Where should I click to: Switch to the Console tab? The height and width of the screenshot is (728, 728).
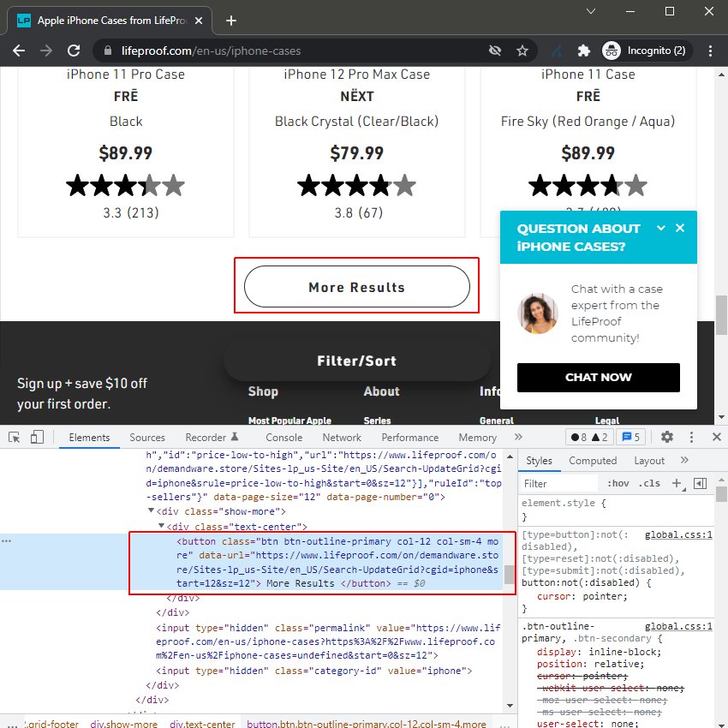click(283, 438)
